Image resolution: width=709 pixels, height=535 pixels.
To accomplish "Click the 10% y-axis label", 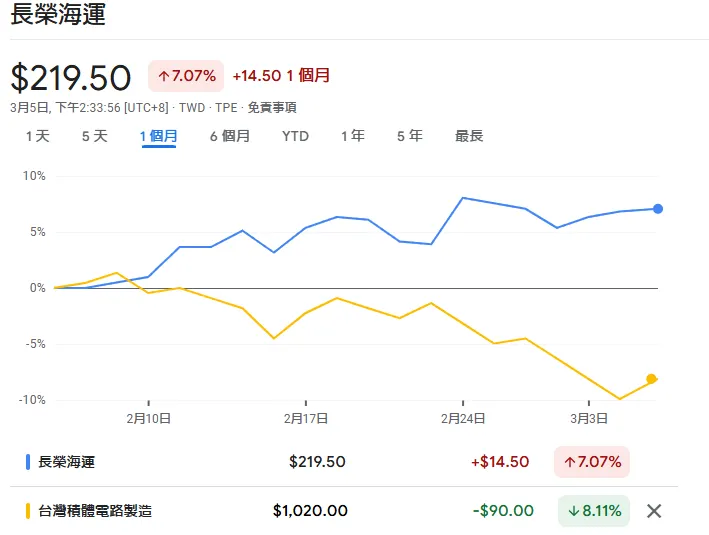I will (34, 176).
